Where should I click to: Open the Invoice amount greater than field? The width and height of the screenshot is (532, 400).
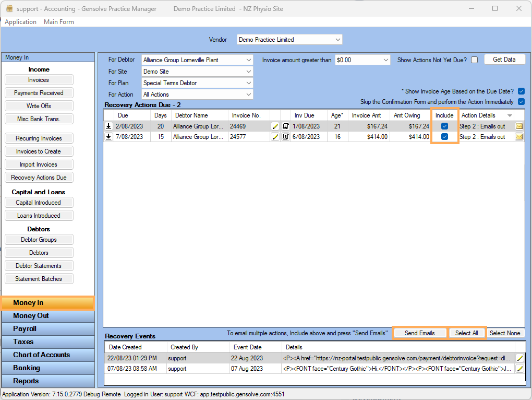362,60
